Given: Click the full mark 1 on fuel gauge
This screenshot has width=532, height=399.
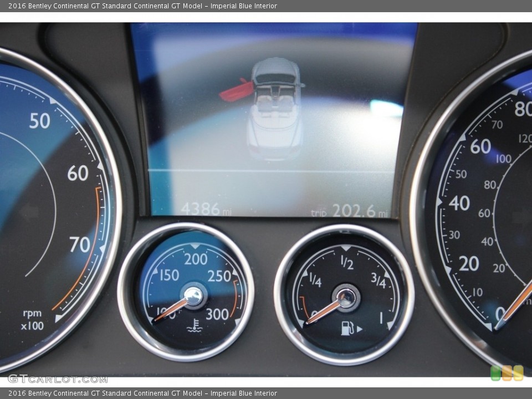Looking at the screenshot, I should click(381, 318).
